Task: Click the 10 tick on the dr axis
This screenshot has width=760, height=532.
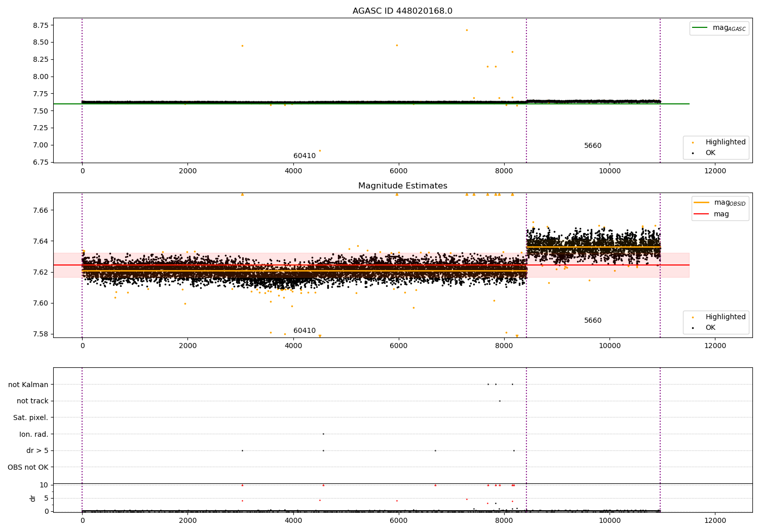Action: pos(44,485)
